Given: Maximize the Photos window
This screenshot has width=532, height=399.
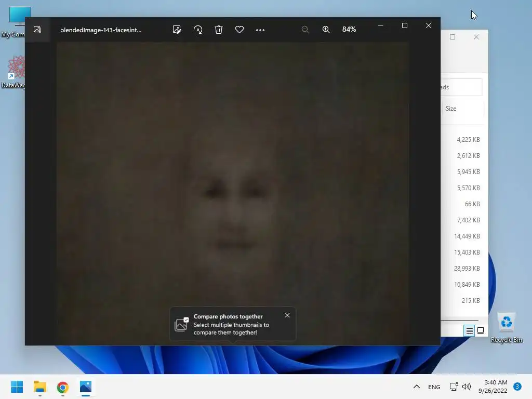Looking at the screenshot, I should [x=404, y=25].
